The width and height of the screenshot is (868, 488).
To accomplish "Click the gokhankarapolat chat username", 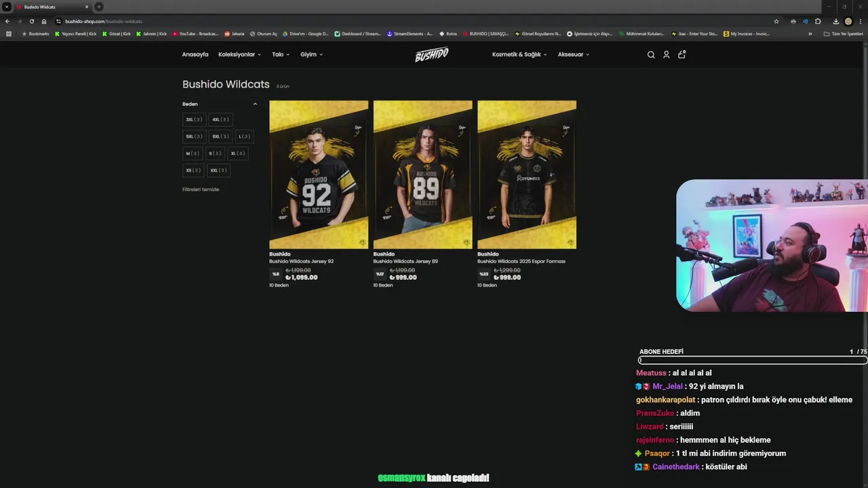I will point(666,400).
